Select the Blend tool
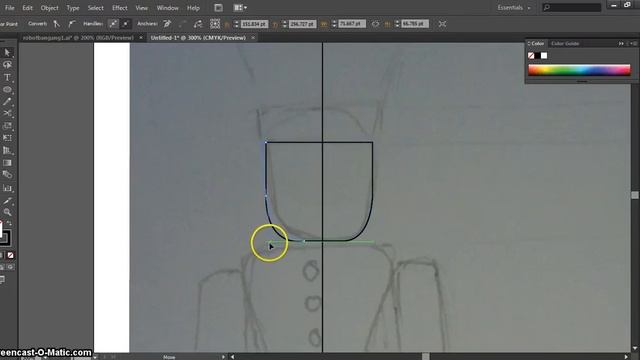Screen dimensions: 640x360 (x=7, y=175)
